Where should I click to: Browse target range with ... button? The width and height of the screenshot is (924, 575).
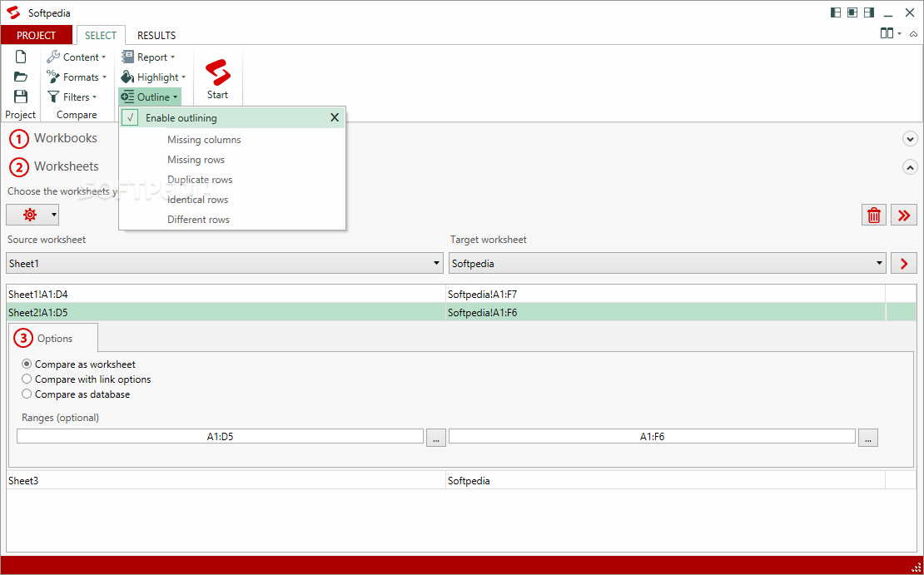coord(868,437)
